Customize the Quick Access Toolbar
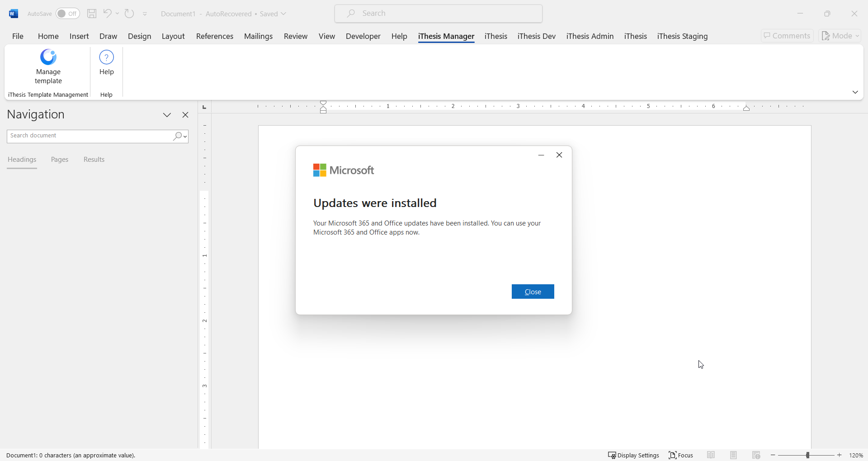Image resolution: width=868 pixels, height=461 pixels. [x=145, y=14]
